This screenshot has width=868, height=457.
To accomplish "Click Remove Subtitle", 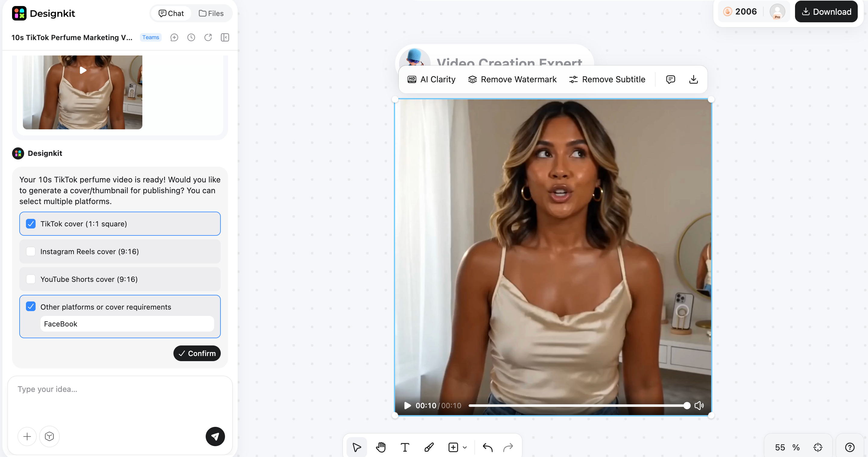I will pos(607,80).
